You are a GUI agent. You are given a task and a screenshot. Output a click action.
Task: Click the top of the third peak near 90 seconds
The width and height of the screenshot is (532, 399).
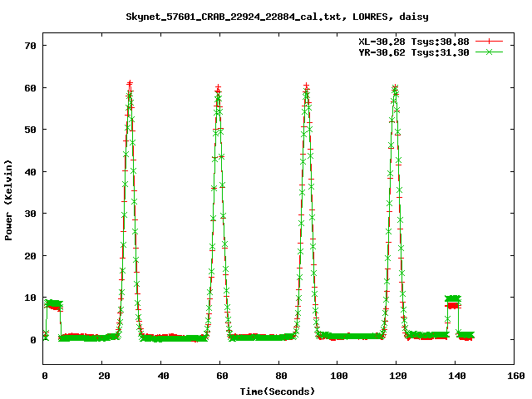306,86
